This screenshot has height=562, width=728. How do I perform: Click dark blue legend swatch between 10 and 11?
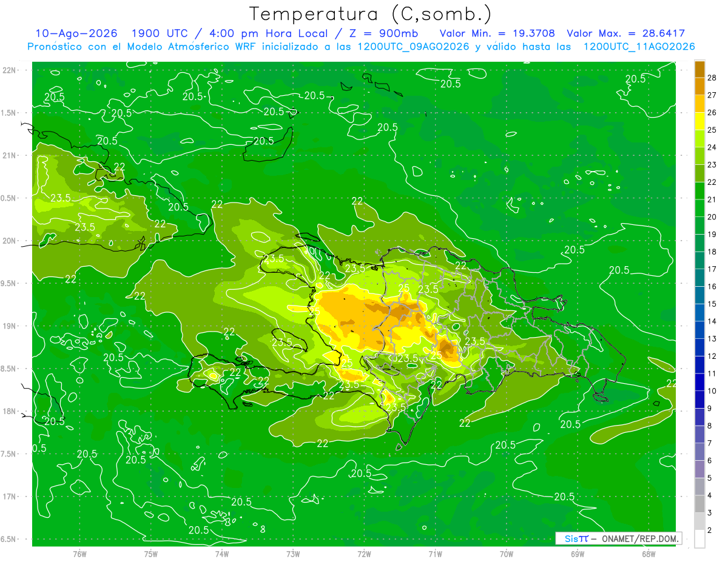tap(699, 383)
